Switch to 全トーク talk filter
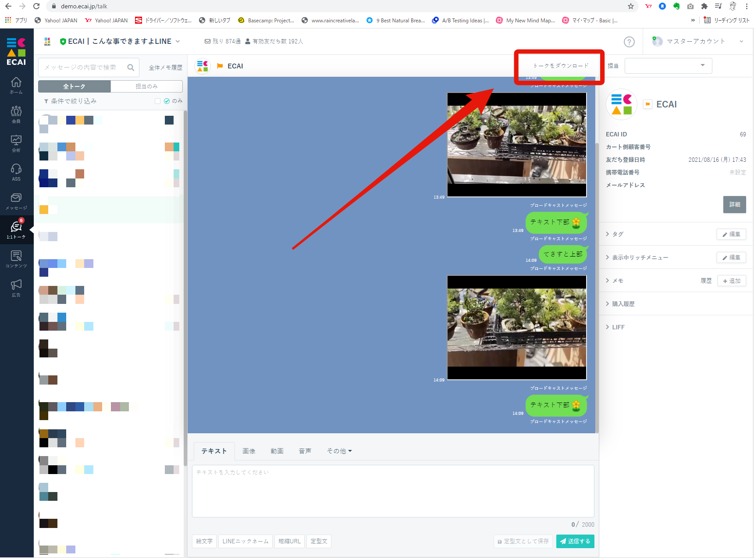754x560 pixels. tap(74, 86)
